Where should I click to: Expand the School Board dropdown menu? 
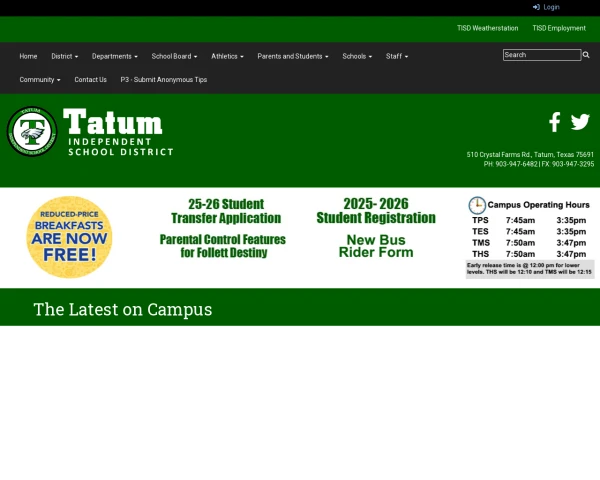click(x=174, y=56)
